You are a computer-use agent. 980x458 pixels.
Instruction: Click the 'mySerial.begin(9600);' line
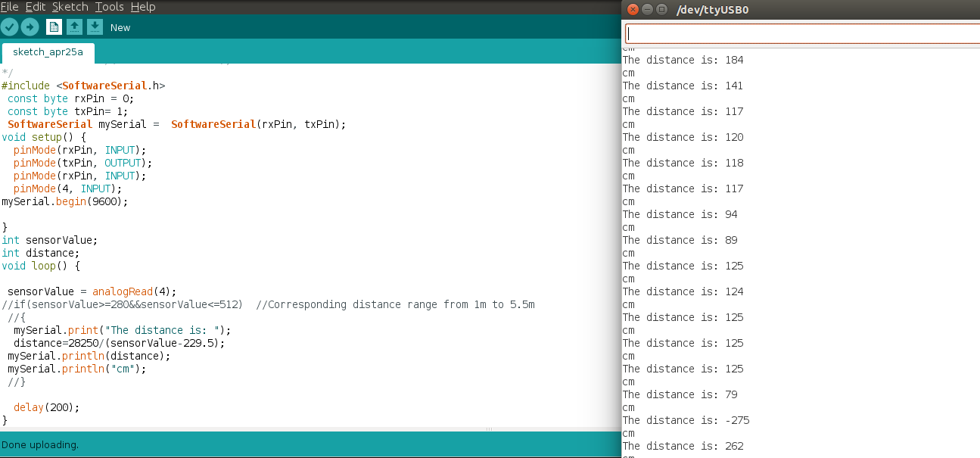65,201
